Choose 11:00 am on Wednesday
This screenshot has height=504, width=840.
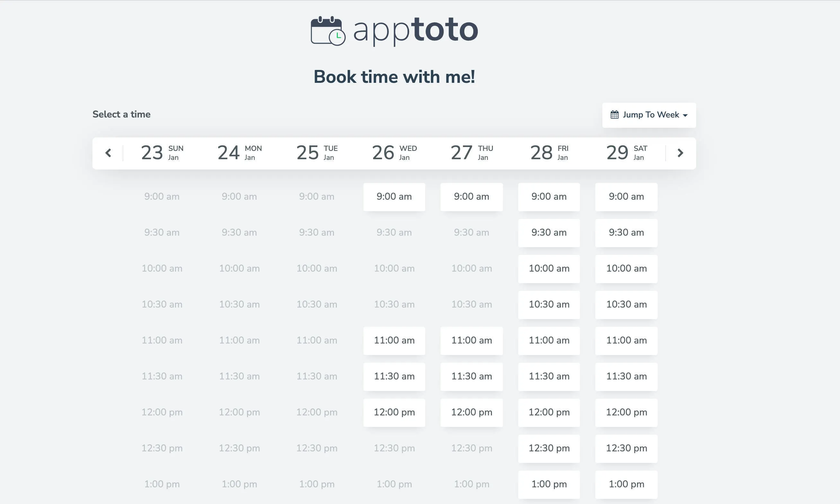[394, 341]
